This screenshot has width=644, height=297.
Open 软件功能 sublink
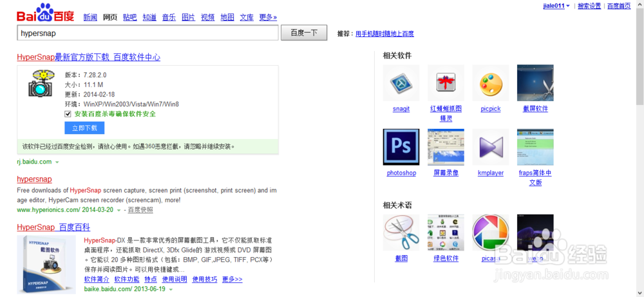pyautogui.click(x=127, y=280)
